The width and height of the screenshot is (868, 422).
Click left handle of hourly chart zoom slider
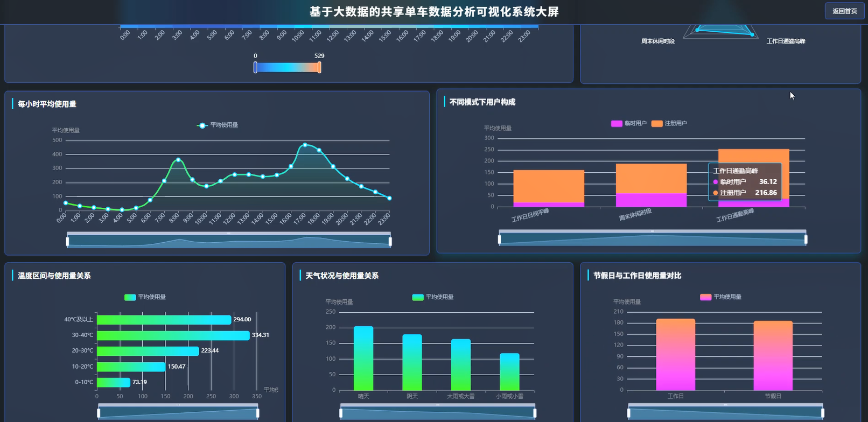pyautogui.click(x=67, y=242)
